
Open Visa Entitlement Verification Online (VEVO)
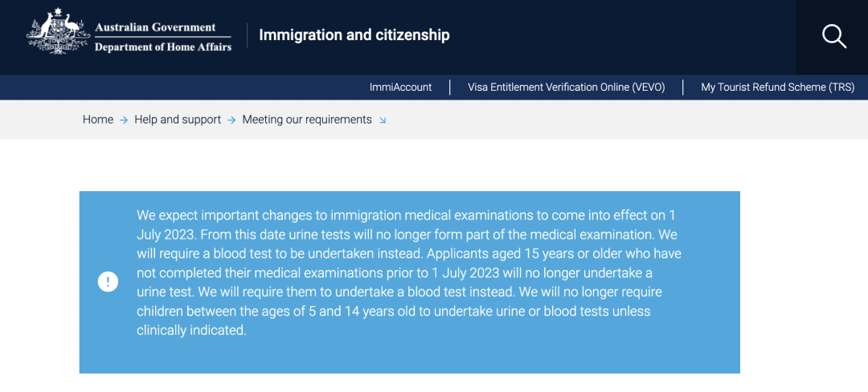pos(566,88)
